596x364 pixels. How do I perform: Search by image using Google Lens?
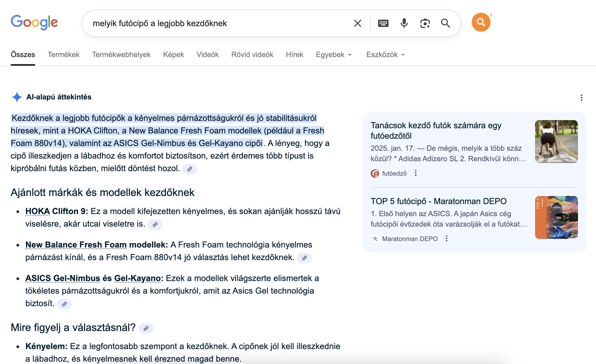pos(425,23)
